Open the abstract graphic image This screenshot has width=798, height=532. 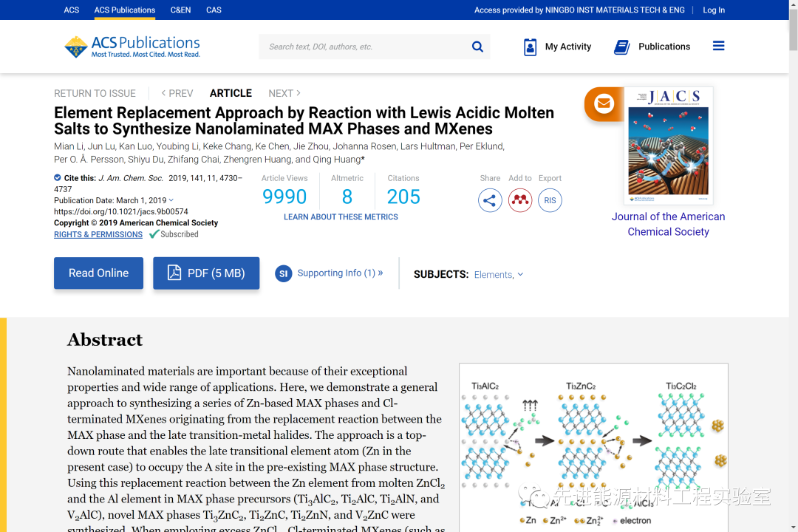593,448
